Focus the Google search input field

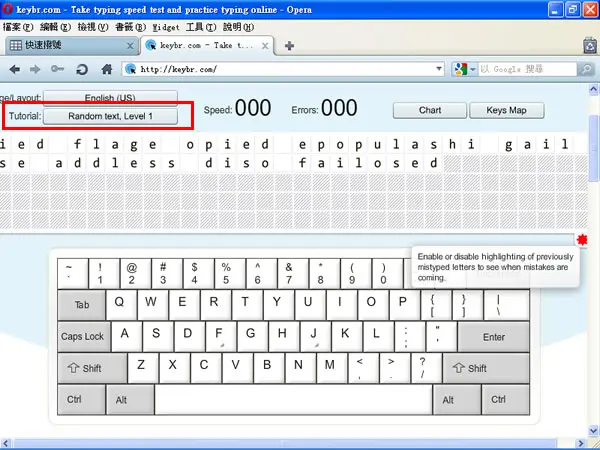(x=527, y=69)
